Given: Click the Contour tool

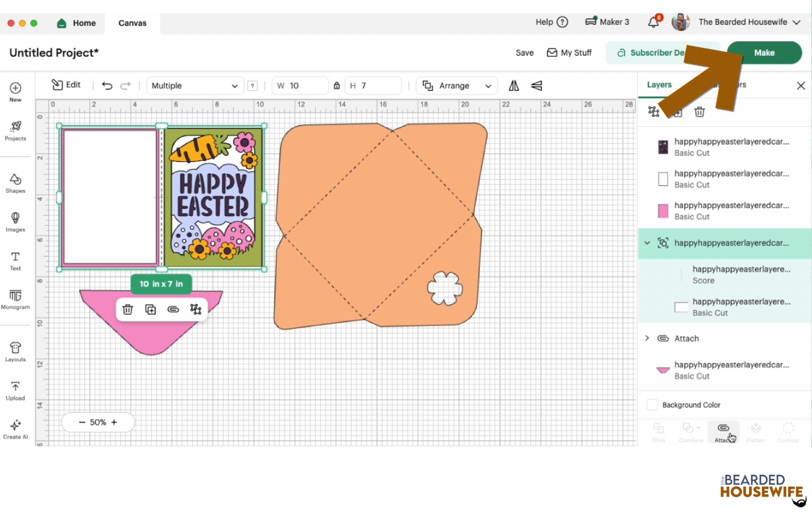Looking at the screenshot, I should (x=788, y=432).
